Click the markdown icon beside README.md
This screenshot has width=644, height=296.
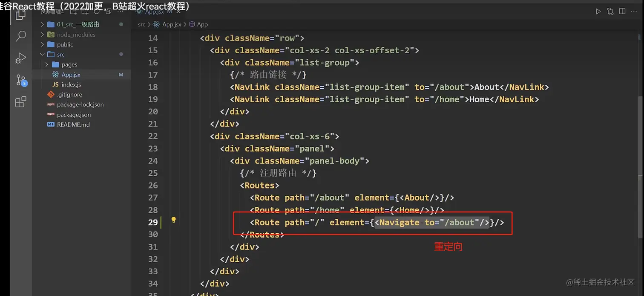click(51, 125)
